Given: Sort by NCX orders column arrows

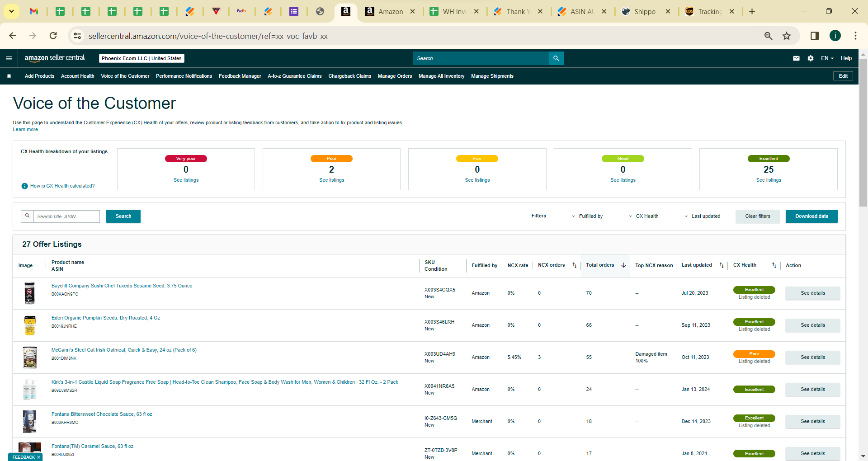Looking at the screenshot, I should [575, 265].
